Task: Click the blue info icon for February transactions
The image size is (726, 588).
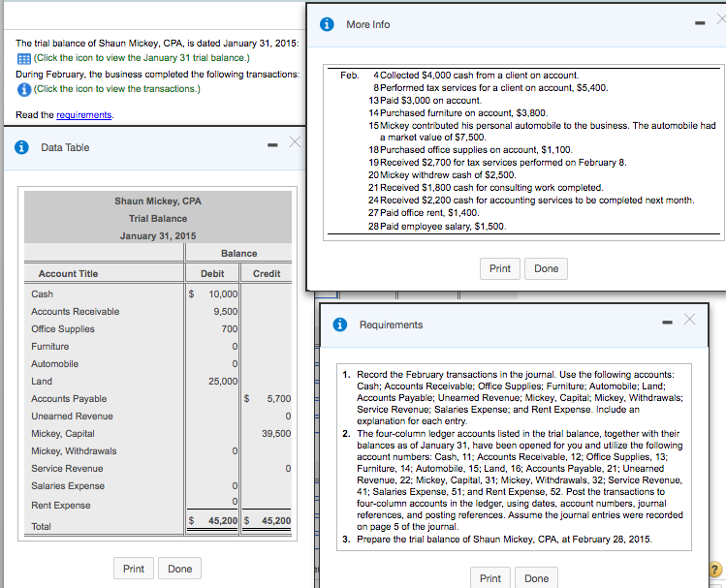Action: (24, 89)
